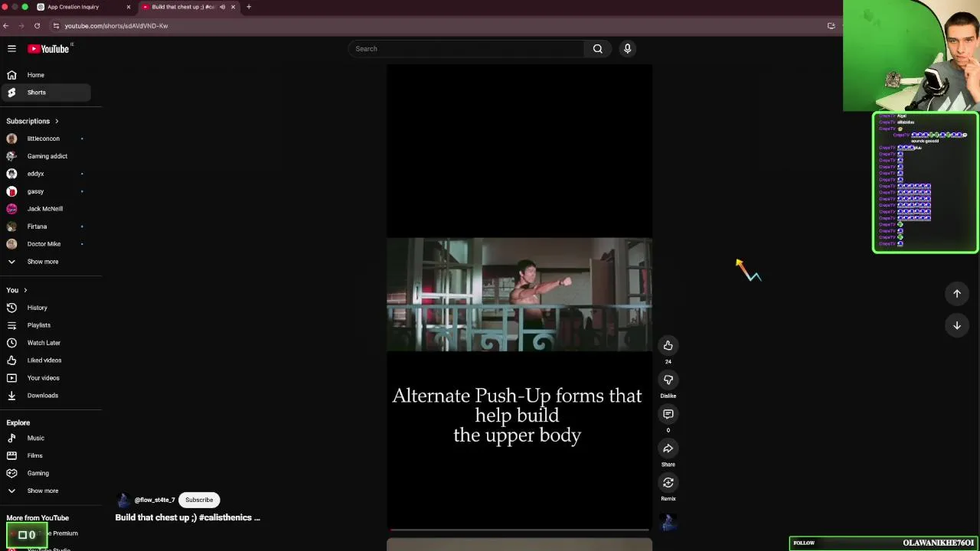Start voice search with the microphone

click(627, 49)
